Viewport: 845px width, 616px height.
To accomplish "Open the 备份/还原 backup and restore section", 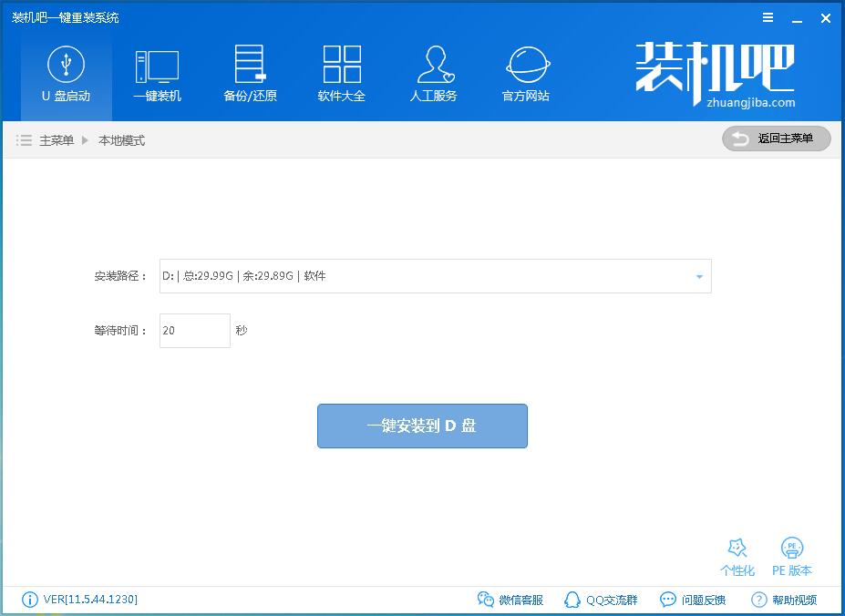I will (250, 75).
